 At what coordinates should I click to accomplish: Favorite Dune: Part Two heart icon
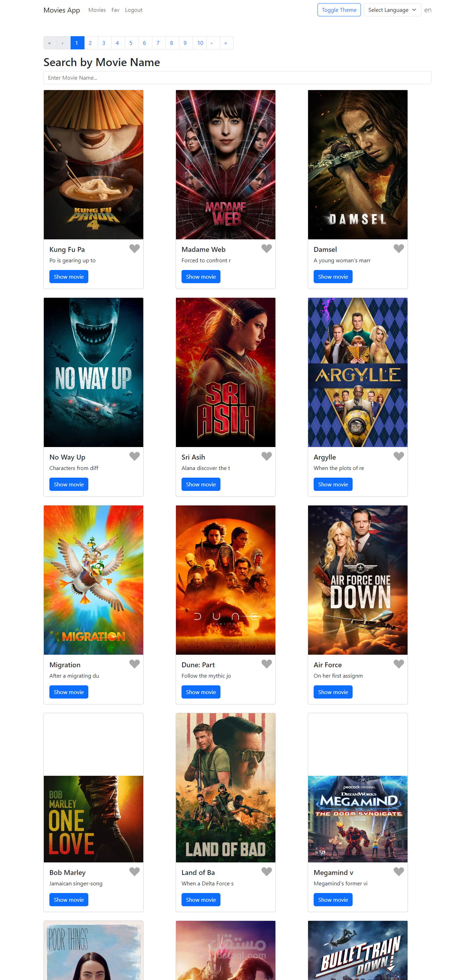click(x=267, y=664)
